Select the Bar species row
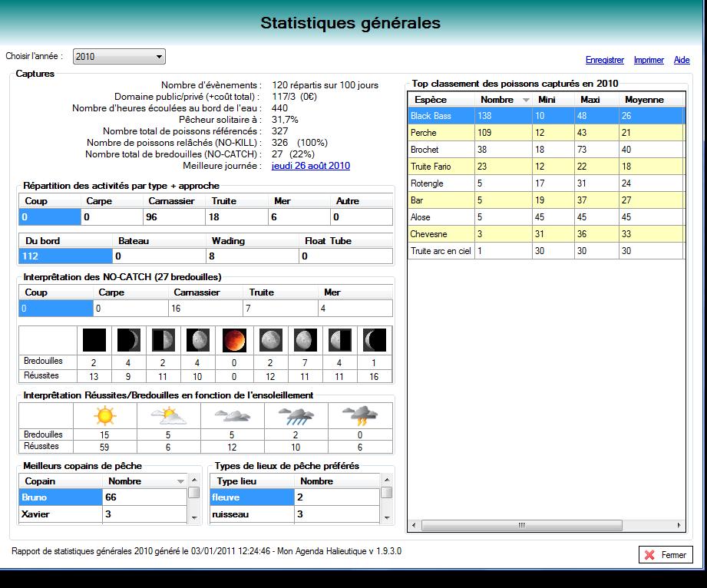The image size is (707, 588). (x=547, y=200)
